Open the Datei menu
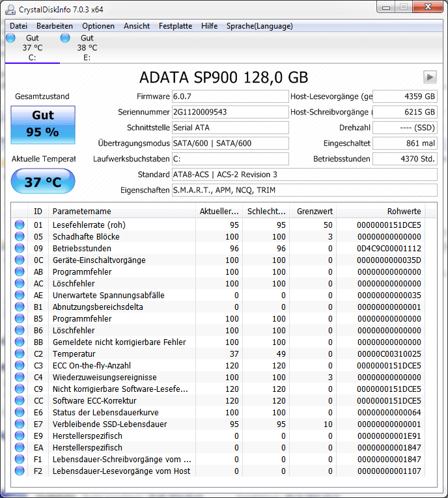Screen dimensions: 448x498 (18, 26)
